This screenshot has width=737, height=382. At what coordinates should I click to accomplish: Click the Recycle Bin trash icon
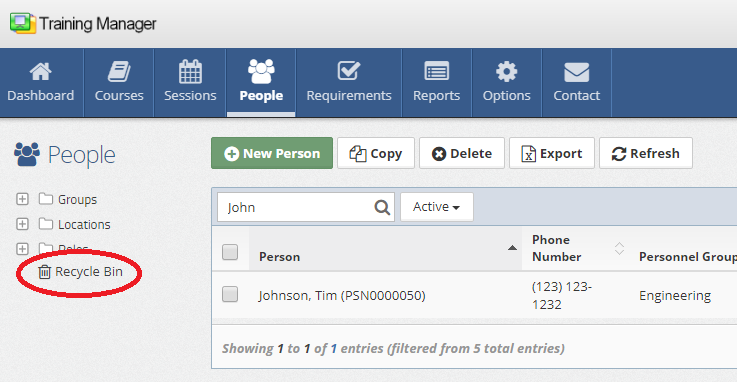pyautogui.click(x=44, y=272)
